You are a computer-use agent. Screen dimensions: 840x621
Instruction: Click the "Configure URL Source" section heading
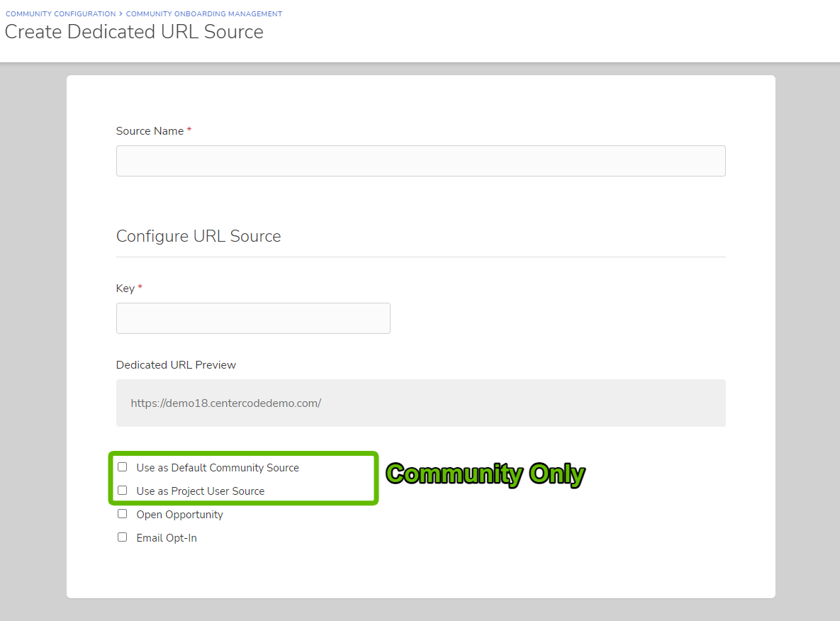point(198,235)
